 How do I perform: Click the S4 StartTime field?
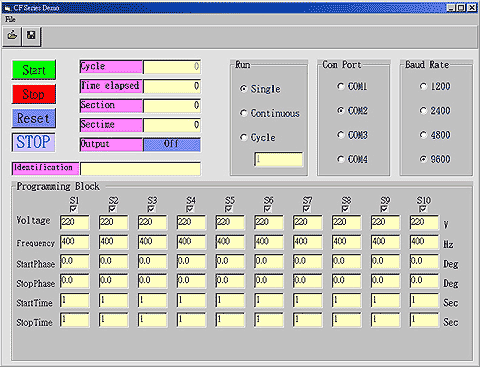click(191, 301)
